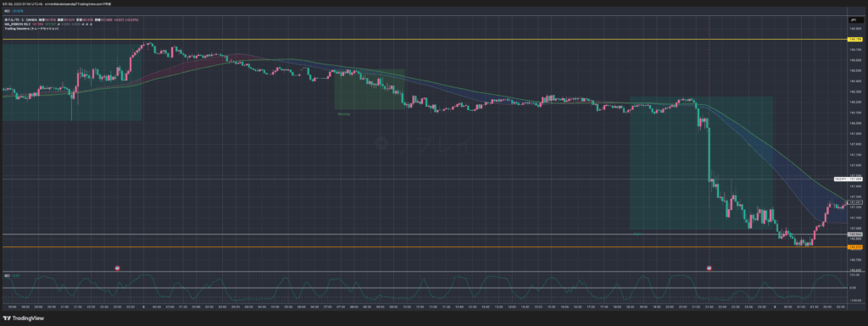Image resolution: width=868 pixels, height=326 pixels.
Task: Open the economic event icon under 21:30 red line
Action: coord(709,268)
